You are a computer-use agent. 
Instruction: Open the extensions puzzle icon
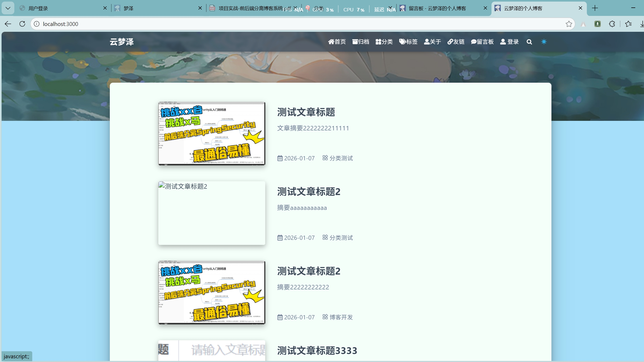(x=612, y=24)
